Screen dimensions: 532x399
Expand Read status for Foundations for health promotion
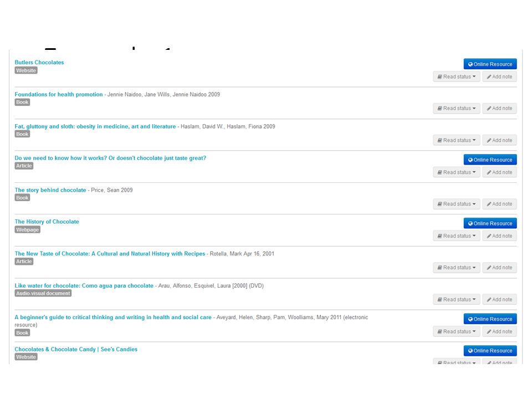pos(456,109)
